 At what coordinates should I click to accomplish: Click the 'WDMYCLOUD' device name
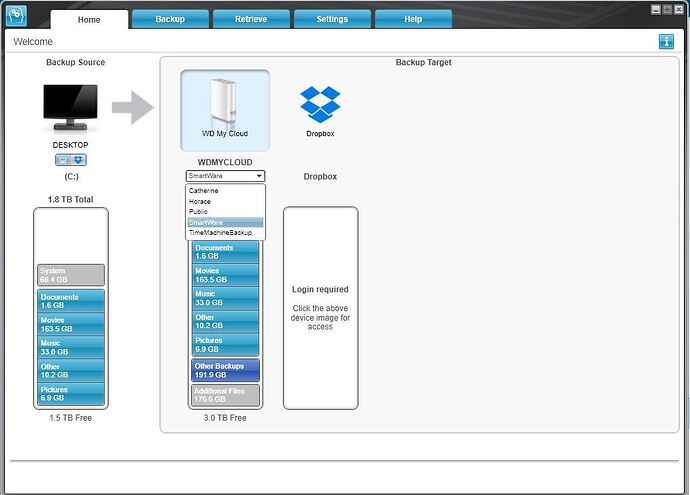[x=225, y=162]
